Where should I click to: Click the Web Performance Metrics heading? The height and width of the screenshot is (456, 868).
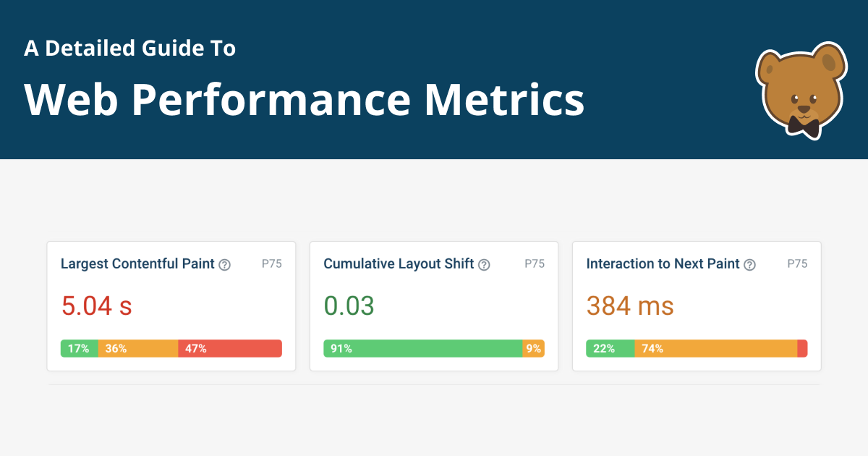[x=304, y=99]
